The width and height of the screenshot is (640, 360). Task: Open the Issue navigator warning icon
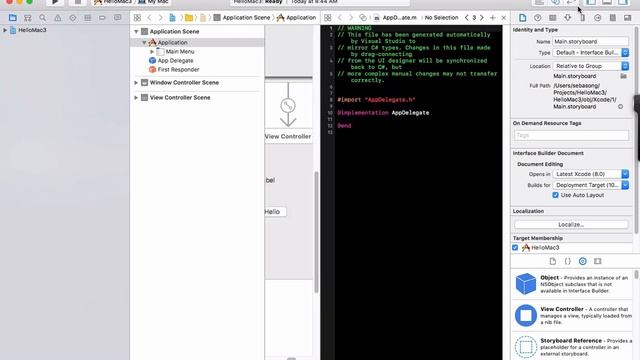pos(58,18)
